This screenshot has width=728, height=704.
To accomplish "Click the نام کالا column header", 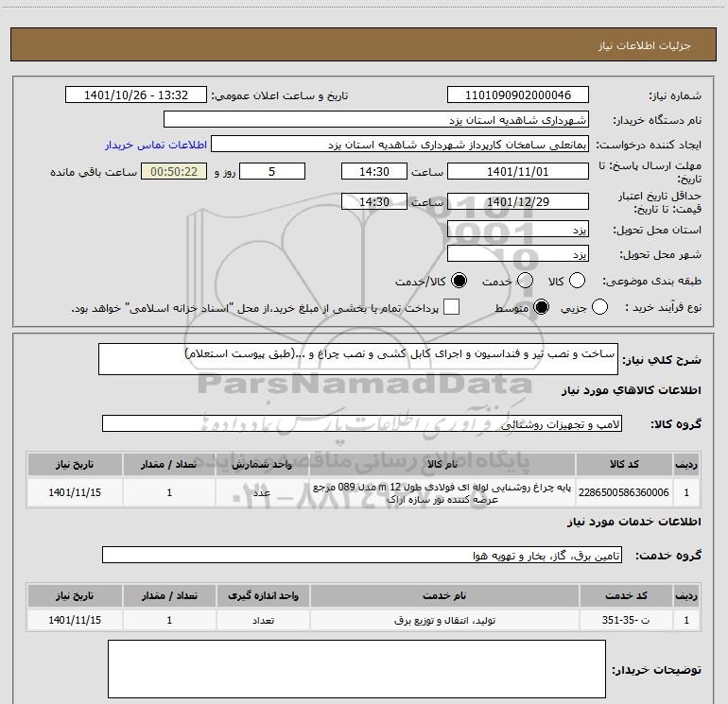I will (x=442, y=464).
